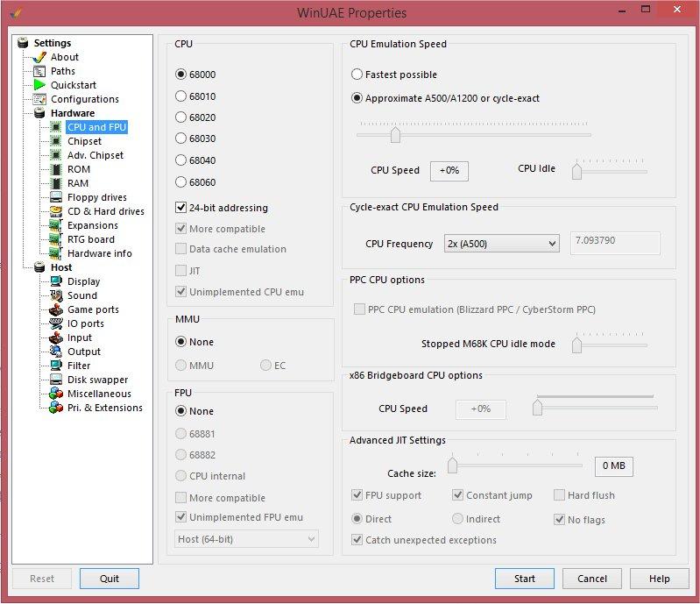Click the Floppy drives icon

[56, 197]
